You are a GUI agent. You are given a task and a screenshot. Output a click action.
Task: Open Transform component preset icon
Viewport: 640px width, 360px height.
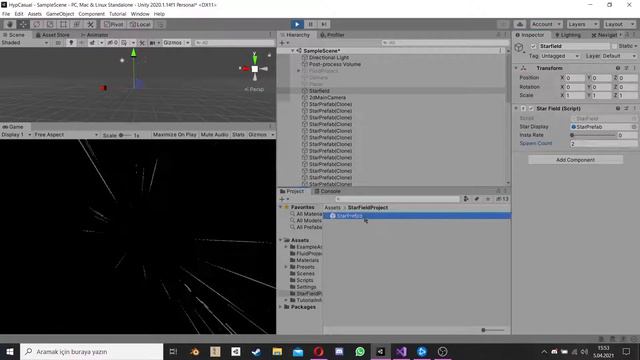626,68
